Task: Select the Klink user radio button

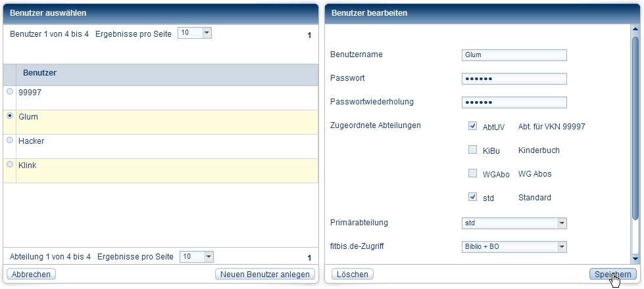Action: [x=9, y=165]
